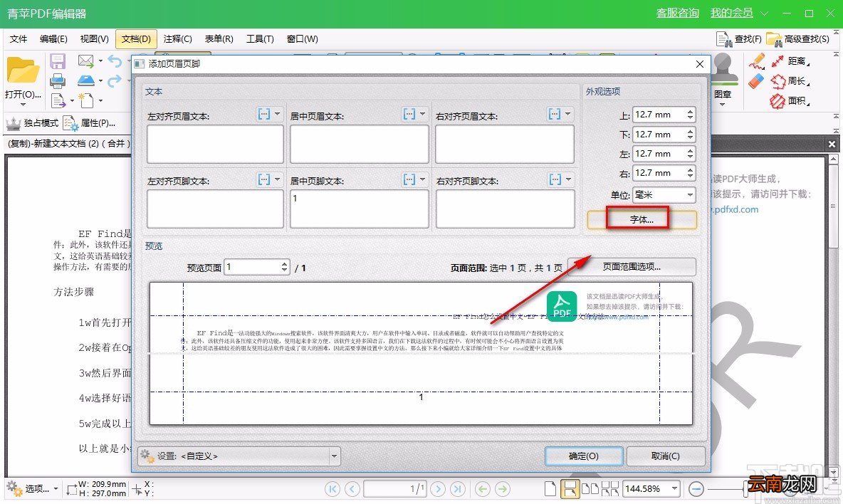Open the 注释(C) menu
Viewport: 843px width, 504px height.
click(177, 38)
